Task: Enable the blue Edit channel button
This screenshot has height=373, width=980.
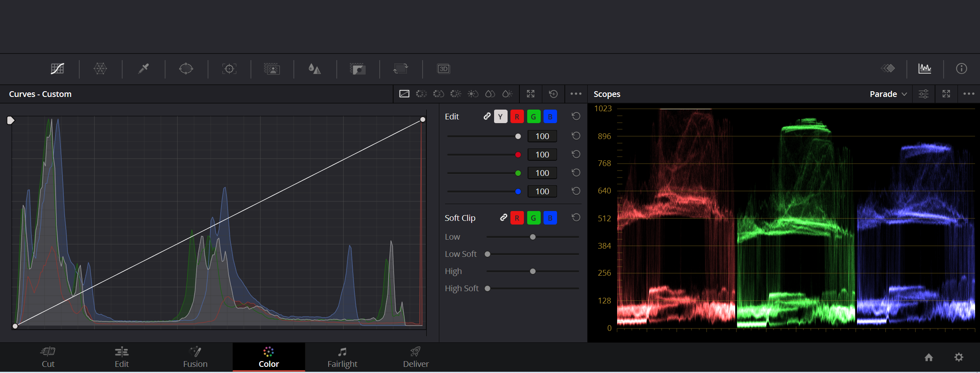Action: [550, 117]
